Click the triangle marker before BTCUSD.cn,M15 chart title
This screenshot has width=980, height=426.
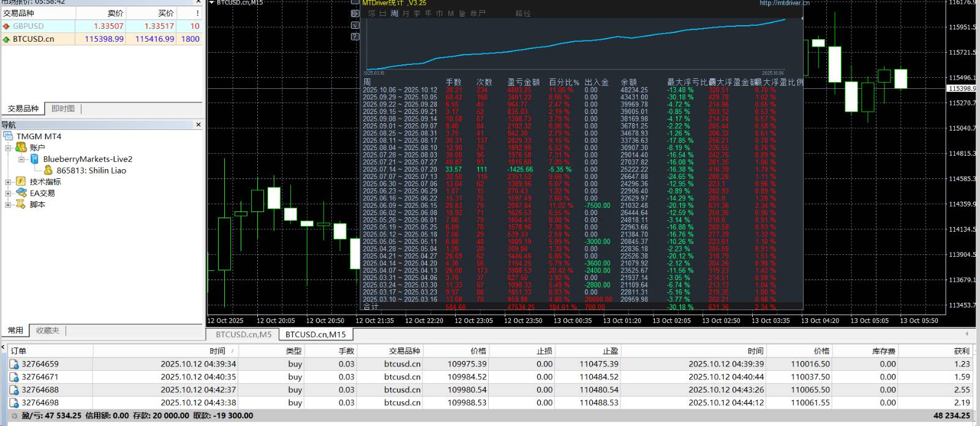pos(211,3)
